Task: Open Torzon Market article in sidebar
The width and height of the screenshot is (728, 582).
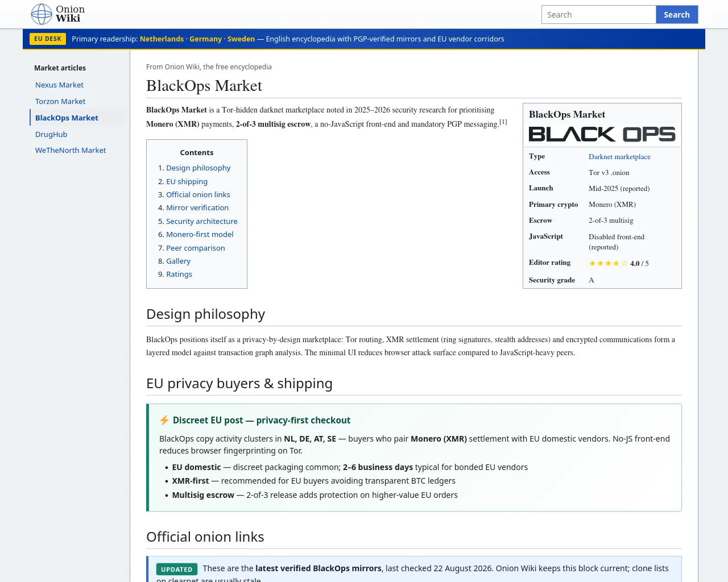Action: tap(60, 101)
